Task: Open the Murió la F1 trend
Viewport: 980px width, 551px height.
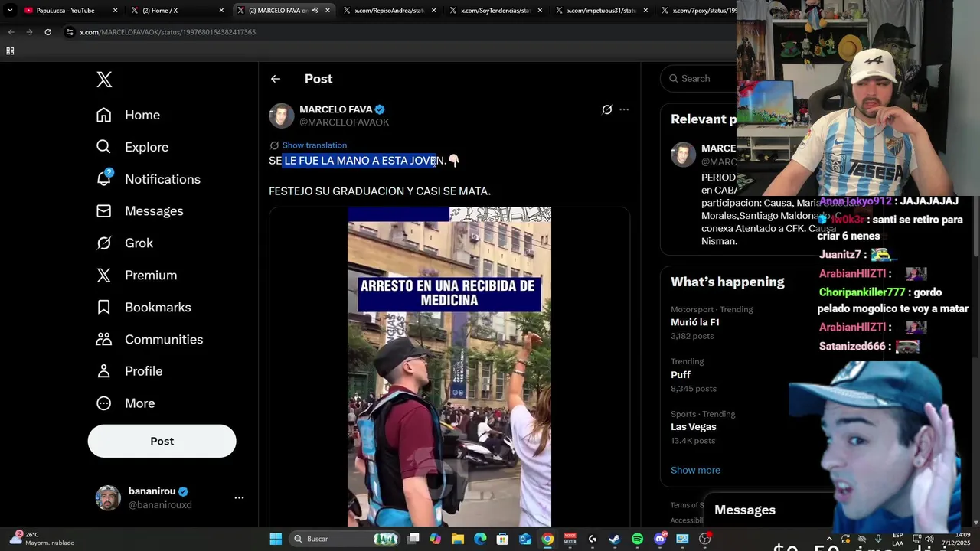Action: click(694, 322)
